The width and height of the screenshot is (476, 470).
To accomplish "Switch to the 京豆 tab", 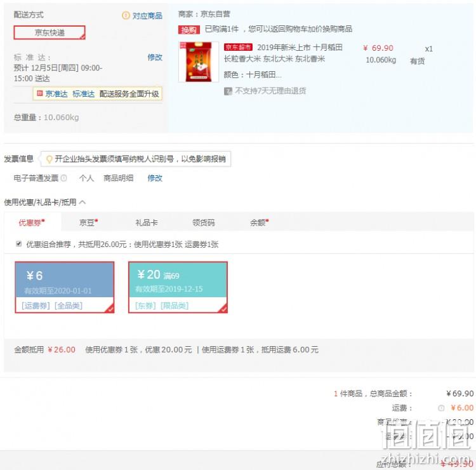I will [x=88, y=223].
